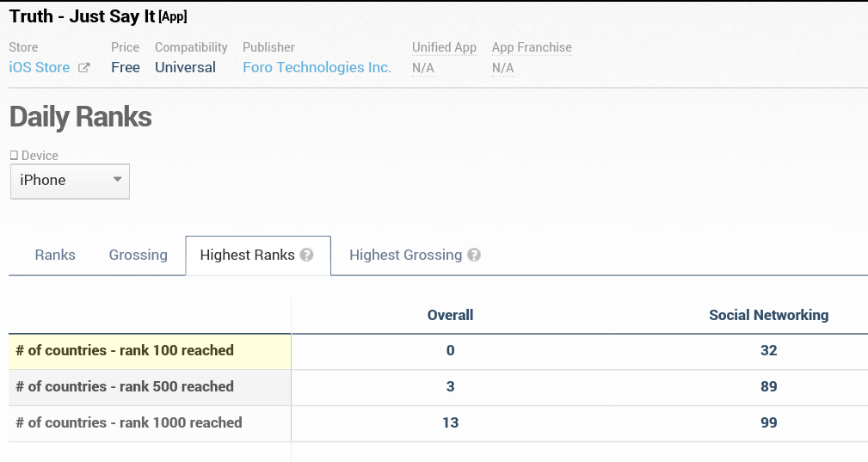Click the Overall column header
Image resolution: width=868 pixels, height=462 pixels.
click(450, 315)
